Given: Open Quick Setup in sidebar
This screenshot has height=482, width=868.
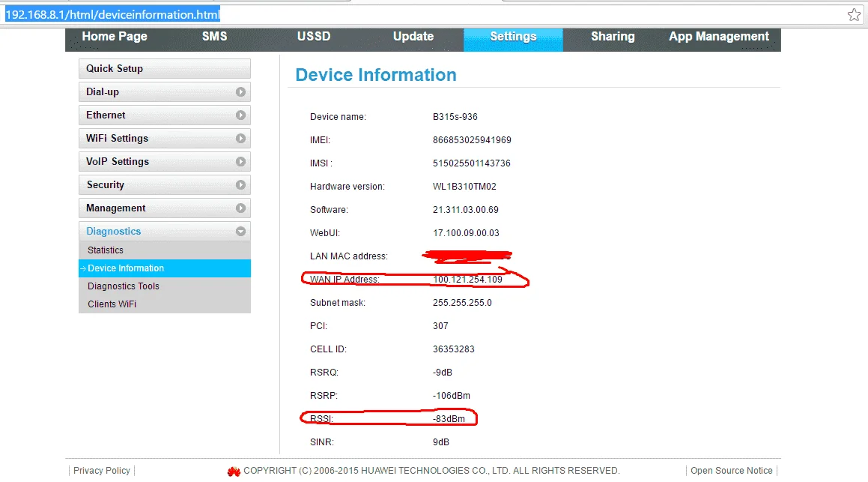Looking at the screenshot, I should point(165,69).
